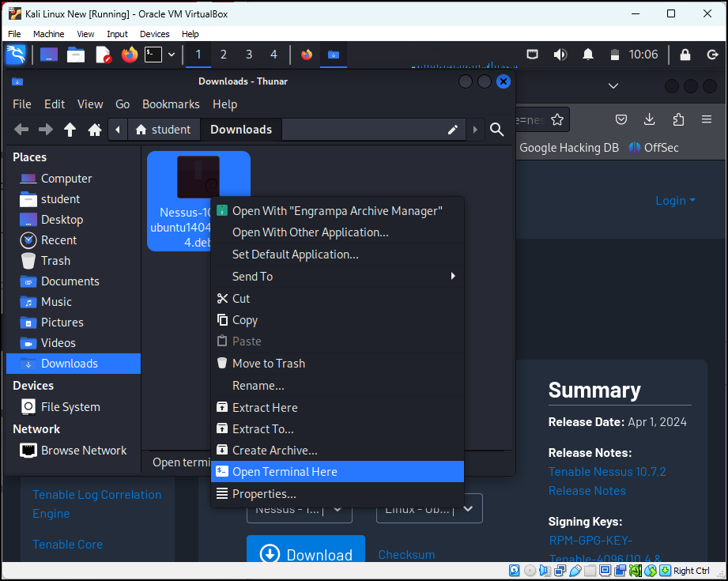
Task: Go to home folder in Thunar toolbar
Action: 95,130
